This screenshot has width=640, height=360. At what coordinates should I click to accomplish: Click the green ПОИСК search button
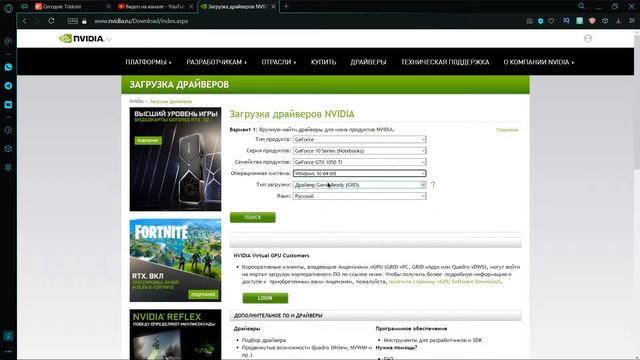coord(253,217)
